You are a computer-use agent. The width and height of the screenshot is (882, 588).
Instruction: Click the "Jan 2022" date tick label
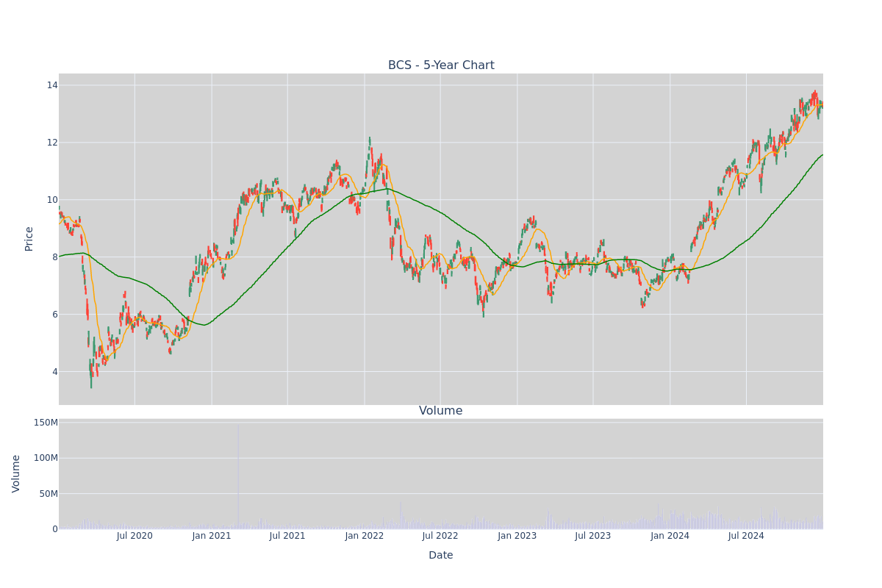click(x=365, y=536)
